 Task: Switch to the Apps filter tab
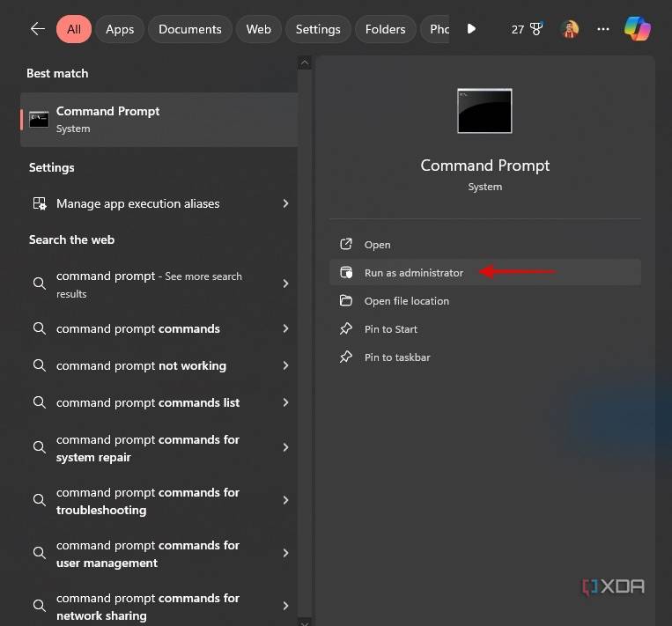[x=120, y=29]
